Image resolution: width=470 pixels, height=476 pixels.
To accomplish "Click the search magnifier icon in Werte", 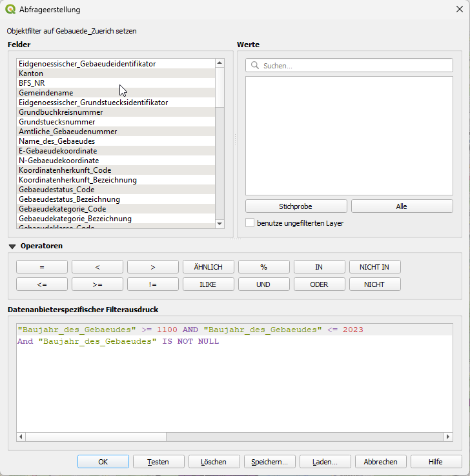I will click(x=255, y=66).
